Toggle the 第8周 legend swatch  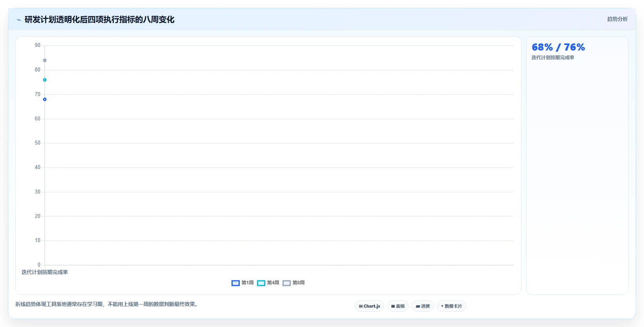[287, 283]
